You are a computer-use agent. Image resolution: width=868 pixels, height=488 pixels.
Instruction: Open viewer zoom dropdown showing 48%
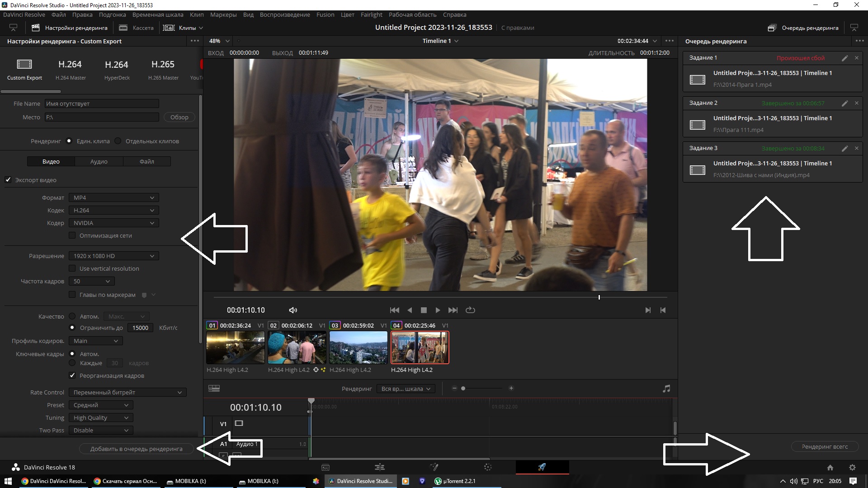click(x=219, y=41)
